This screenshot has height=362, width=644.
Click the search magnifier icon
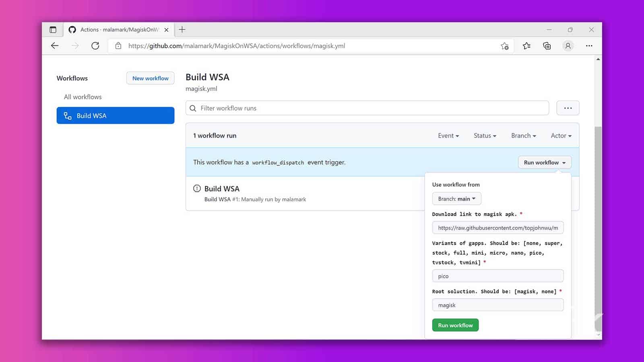point(193,108)
